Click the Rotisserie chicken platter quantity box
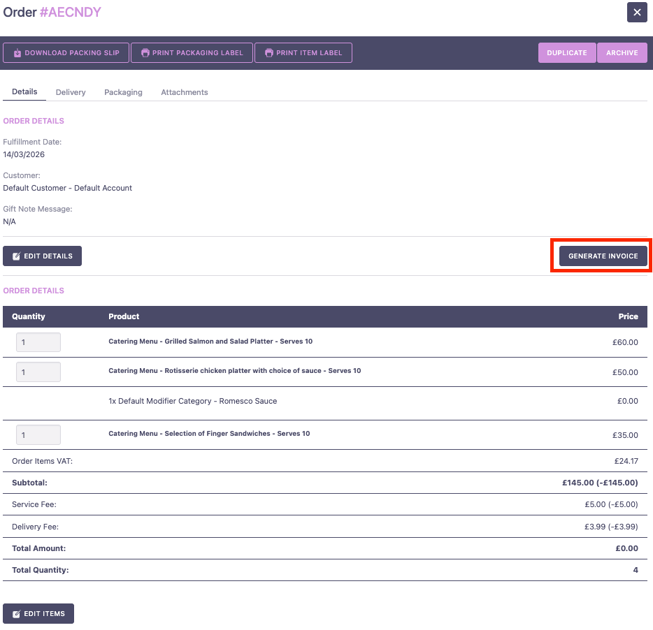 click(x=38, y=372)
